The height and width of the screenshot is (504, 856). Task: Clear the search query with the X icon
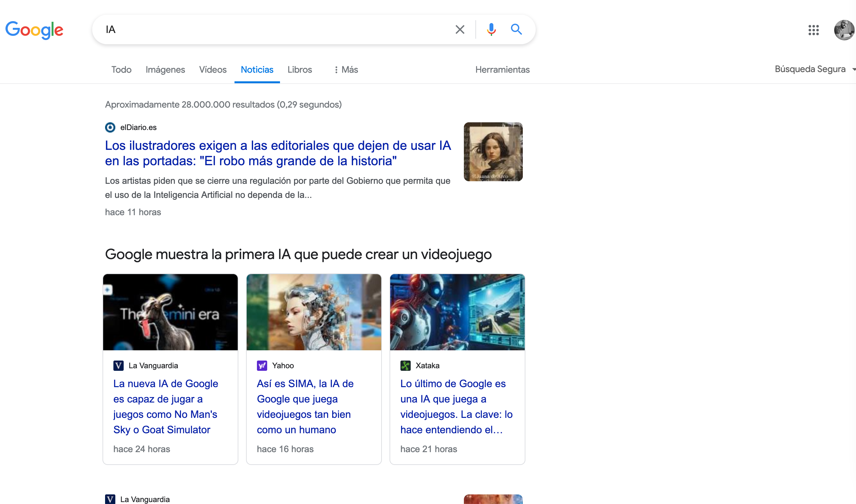(460, 29)
